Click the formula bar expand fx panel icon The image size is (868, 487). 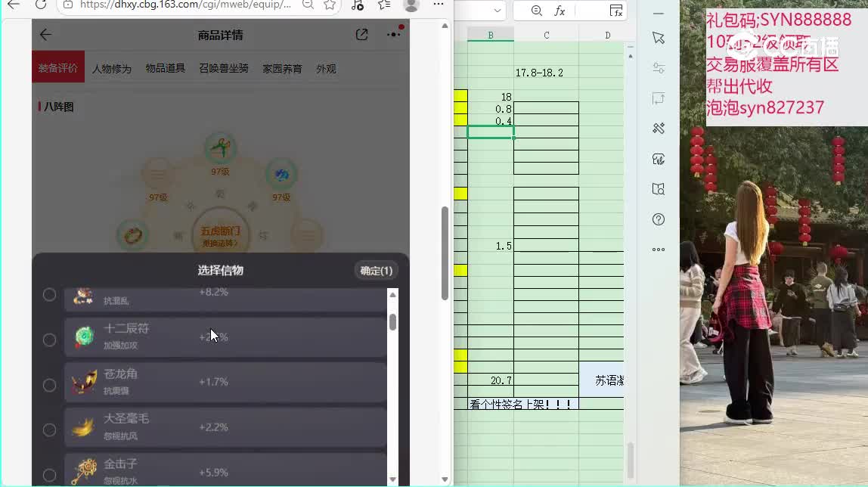point(615,11)
